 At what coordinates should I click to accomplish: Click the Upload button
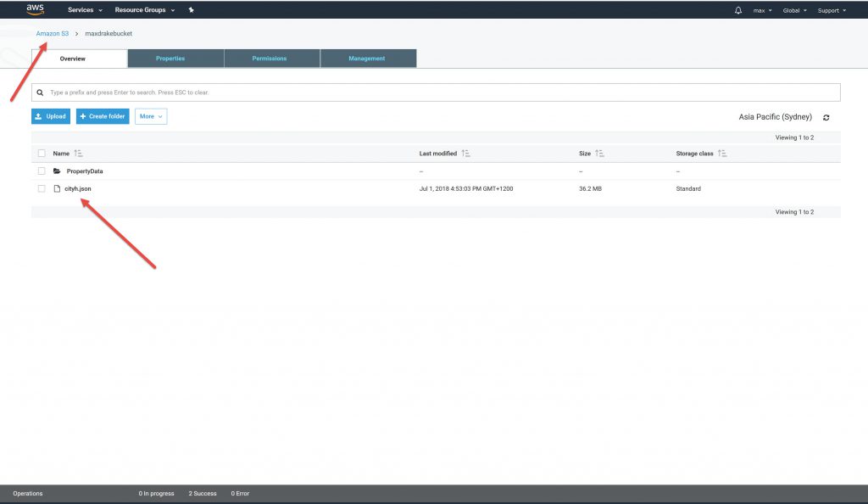51,116
